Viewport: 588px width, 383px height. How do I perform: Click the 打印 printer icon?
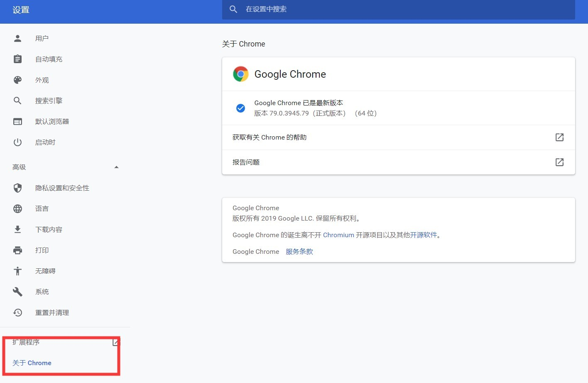click(17, 250)
